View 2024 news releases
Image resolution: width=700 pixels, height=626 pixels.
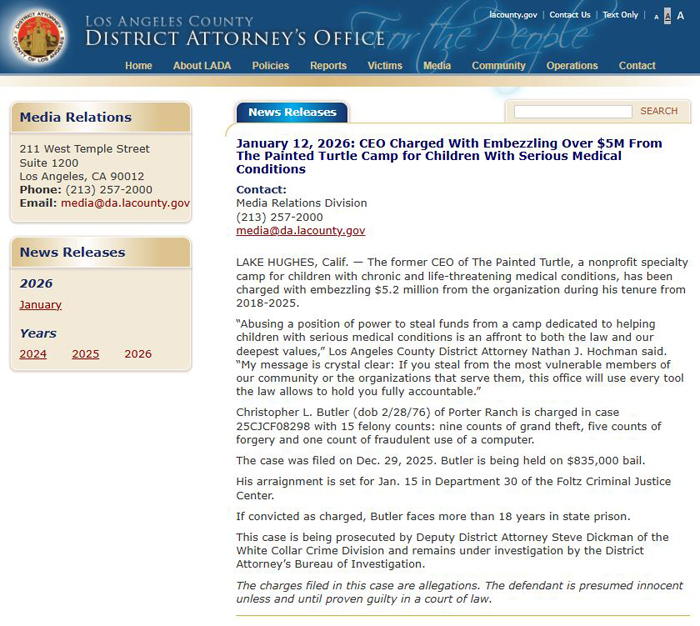point(33,354)
